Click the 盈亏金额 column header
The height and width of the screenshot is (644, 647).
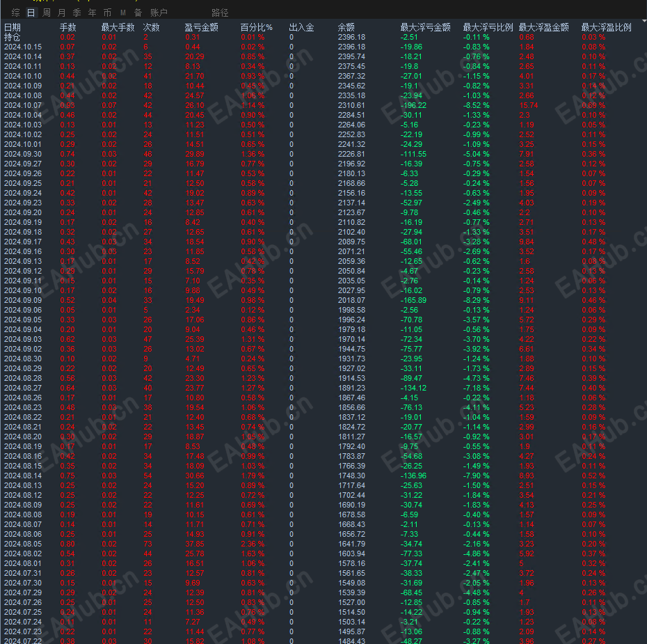pos(201,27)
